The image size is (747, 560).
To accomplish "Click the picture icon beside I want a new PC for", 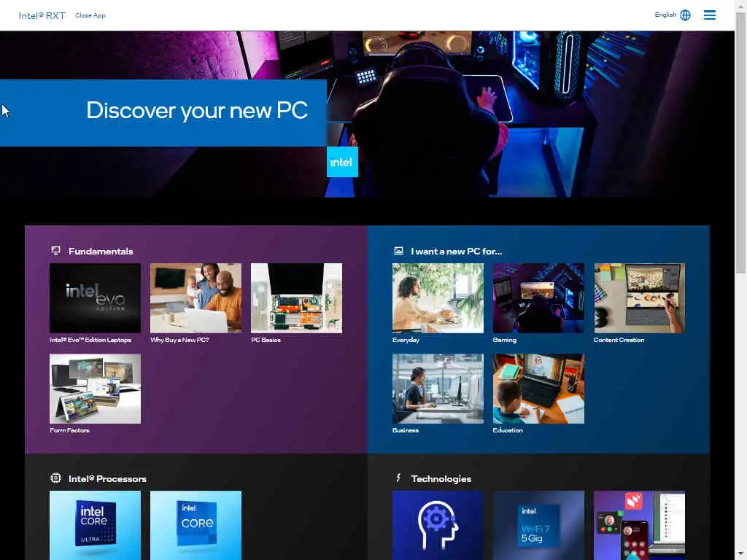I will click(x=398, y=251).
